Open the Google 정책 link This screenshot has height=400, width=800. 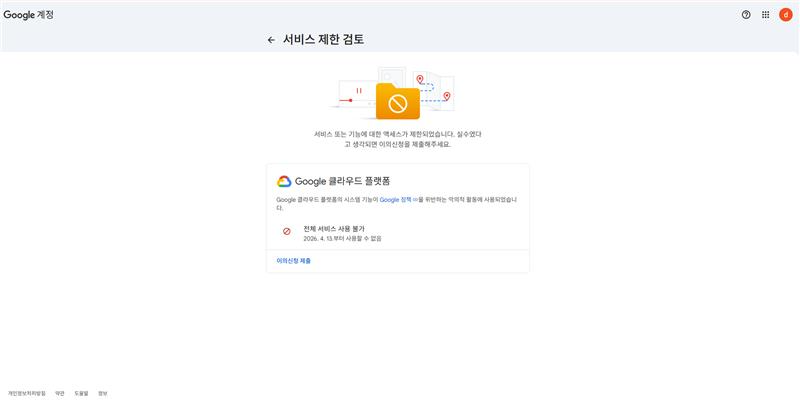click(x=398, y=200)
